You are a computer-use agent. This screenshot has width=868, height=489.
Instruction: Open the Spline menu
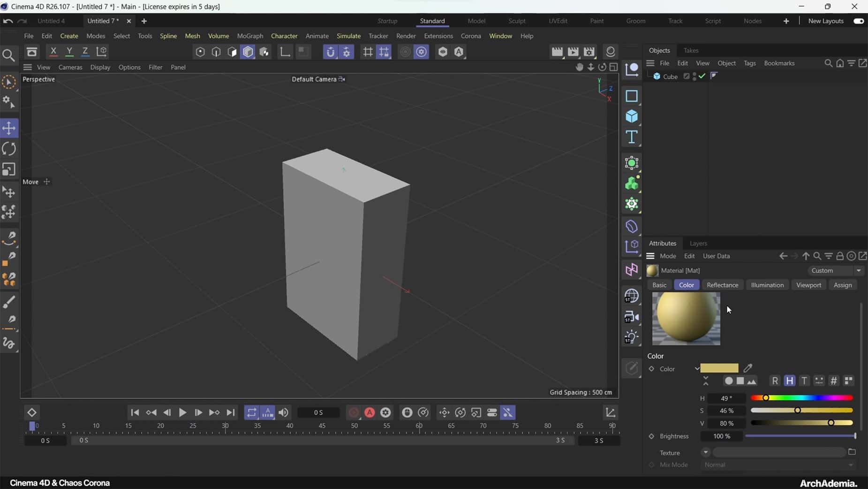168,36
